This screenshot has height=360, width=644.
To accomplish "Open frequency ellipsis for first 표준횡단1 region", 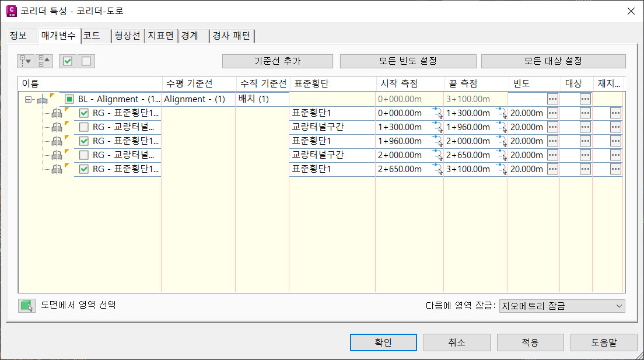I will (553, 113).
